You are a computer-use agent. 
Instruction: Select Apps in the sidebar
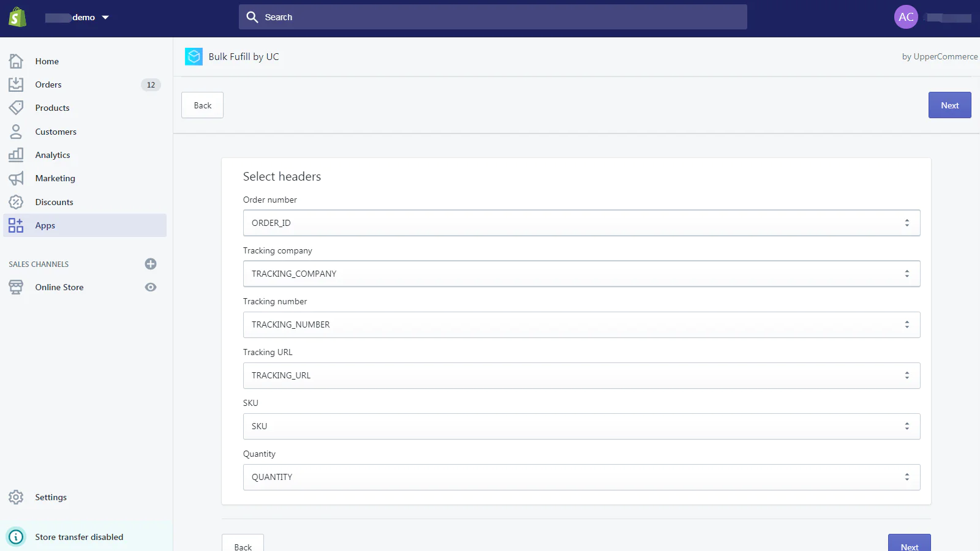point(45,225)
